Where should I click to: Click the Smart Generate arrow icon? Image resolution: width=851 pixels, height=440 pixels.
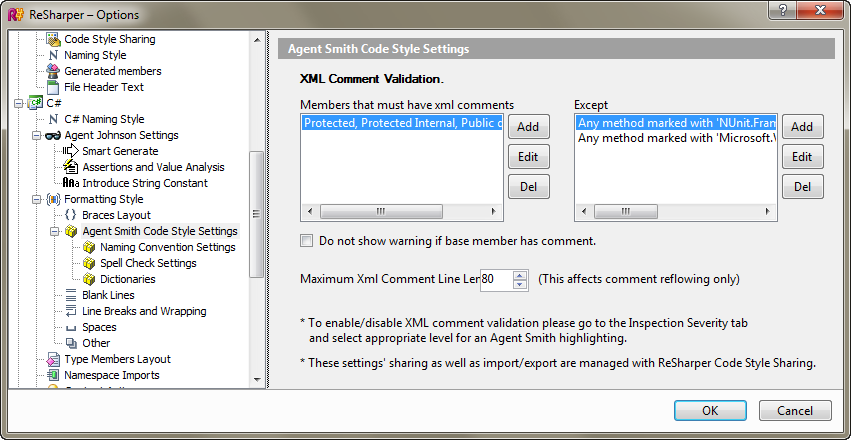coord(71,151)
